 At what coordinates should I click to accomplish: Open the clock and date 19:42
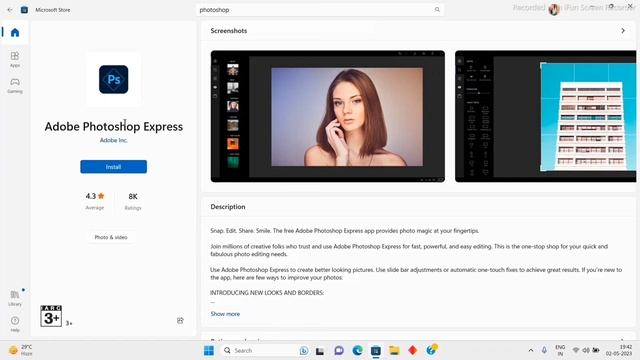tap(619, 350)
